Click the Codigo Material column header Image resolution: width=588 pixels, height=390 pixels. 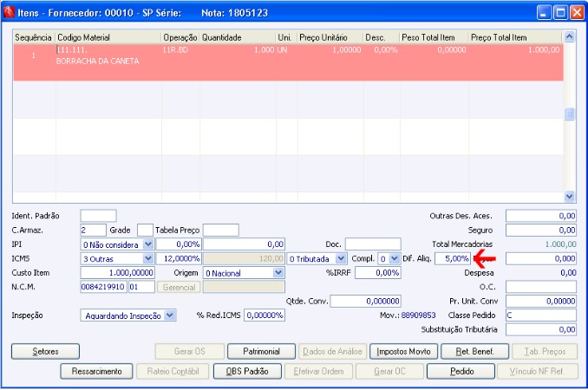pyautogui.click(x=108, y=37)
